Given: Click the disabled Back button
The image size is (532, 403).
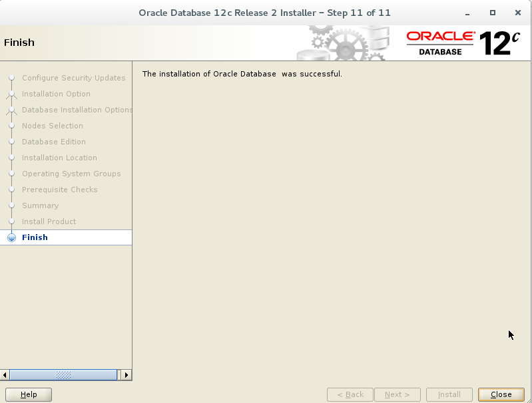Looking at the screenshot, I should click(350, 394).
